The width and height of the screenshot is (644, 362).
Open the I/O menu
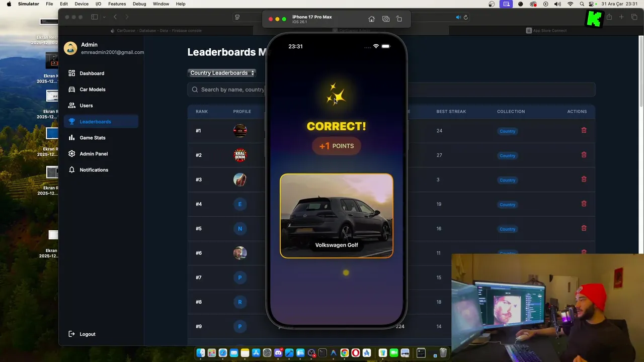[98, 4]
